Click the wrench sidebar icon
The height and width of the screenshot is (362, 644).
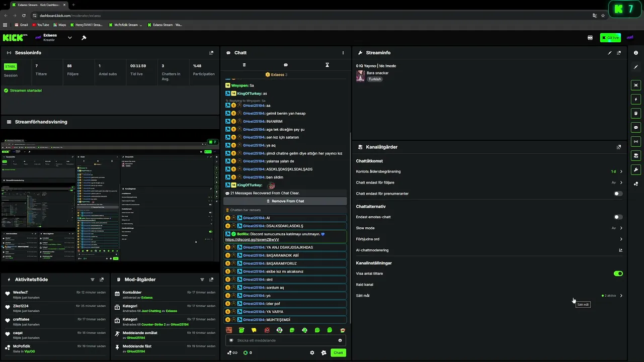[636, 169]
